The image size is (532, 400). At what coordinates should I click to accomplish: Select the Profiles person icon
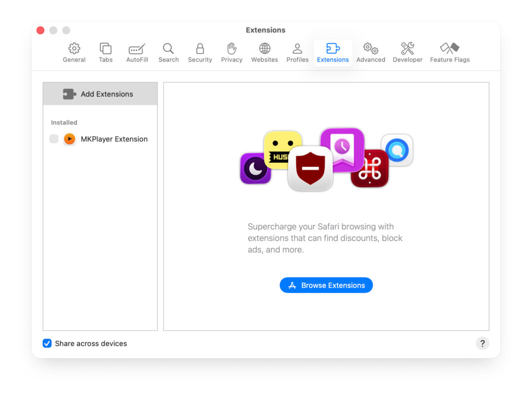(297, 52)
